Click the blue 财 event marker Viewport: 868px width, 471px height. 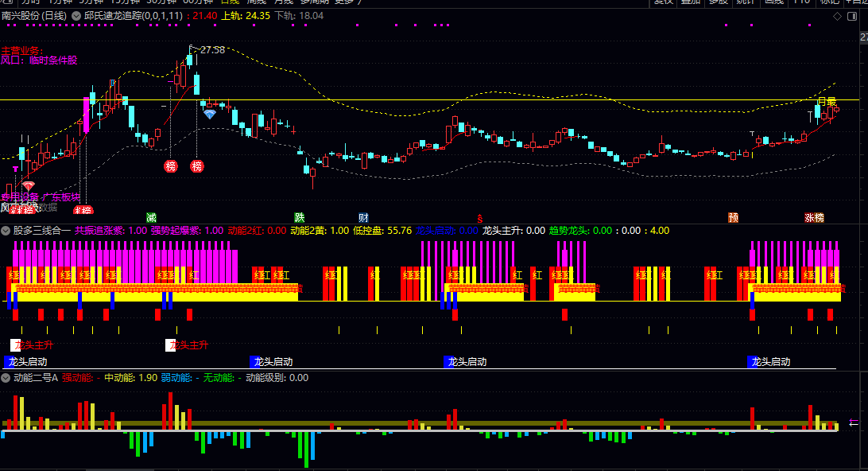click(363, 217)
